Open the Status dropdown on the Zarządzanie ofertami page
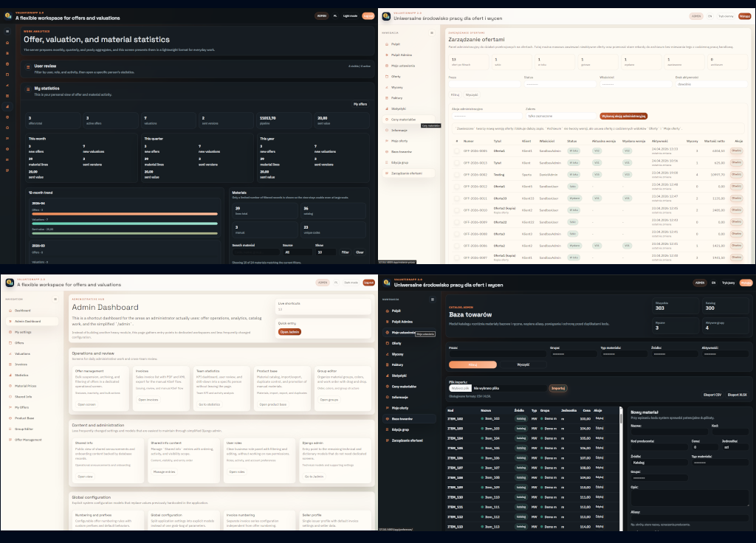The width and height of the screenshot is (756, 543). 559,84
